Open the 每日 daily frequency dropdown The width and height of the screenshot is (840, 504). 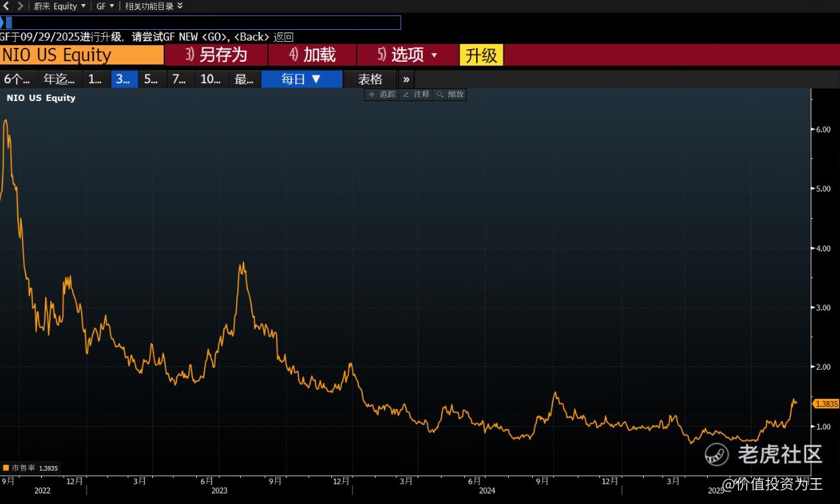click(x=302, y=79)
